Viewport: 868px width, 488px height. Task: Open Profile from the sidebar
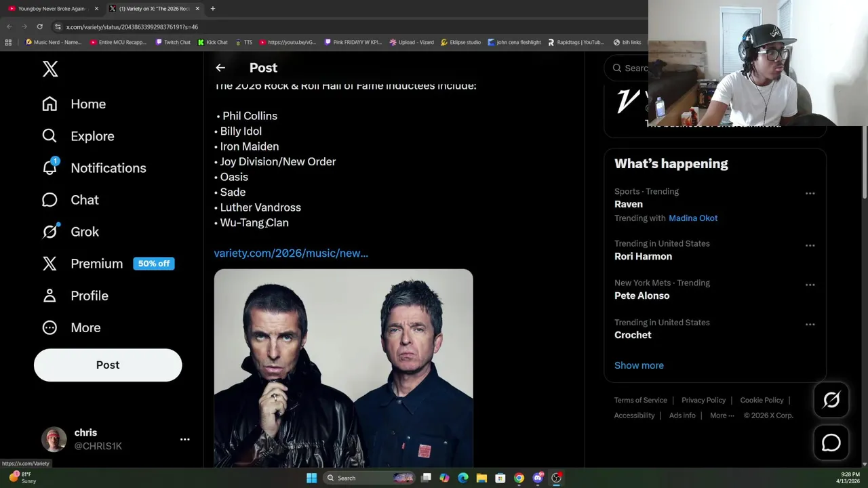75,296
